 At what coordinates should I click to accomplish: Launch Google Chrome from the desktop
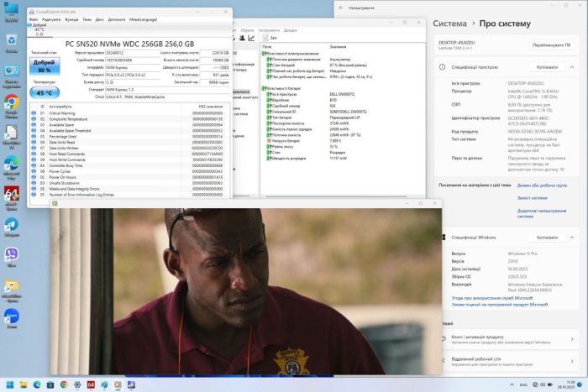tap(11, 107)
